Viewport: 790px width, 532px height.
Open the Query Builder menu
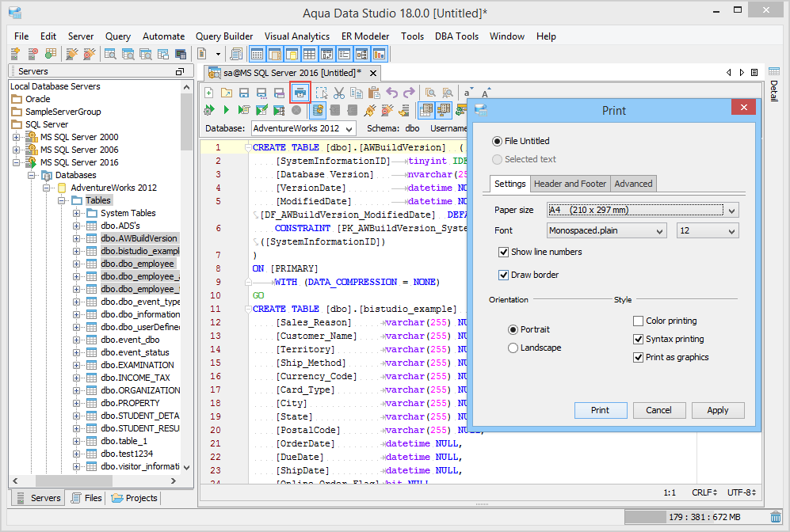224,36
